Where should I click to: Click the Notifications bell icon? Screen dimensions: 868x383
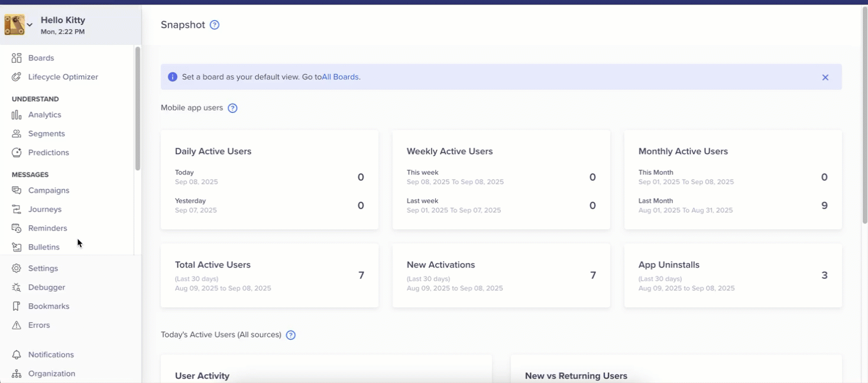(17, 355)
